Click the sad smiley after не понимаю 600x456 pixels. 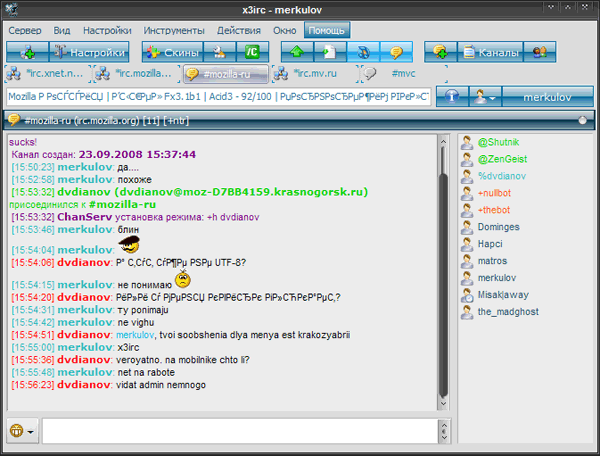tap(183, 279)
